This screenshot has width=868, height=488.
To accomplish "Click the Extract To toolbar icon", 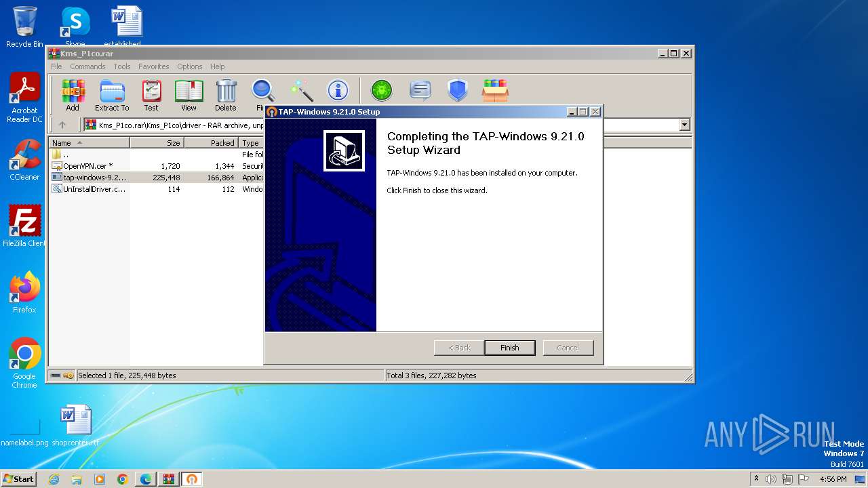I will [112, 95].
